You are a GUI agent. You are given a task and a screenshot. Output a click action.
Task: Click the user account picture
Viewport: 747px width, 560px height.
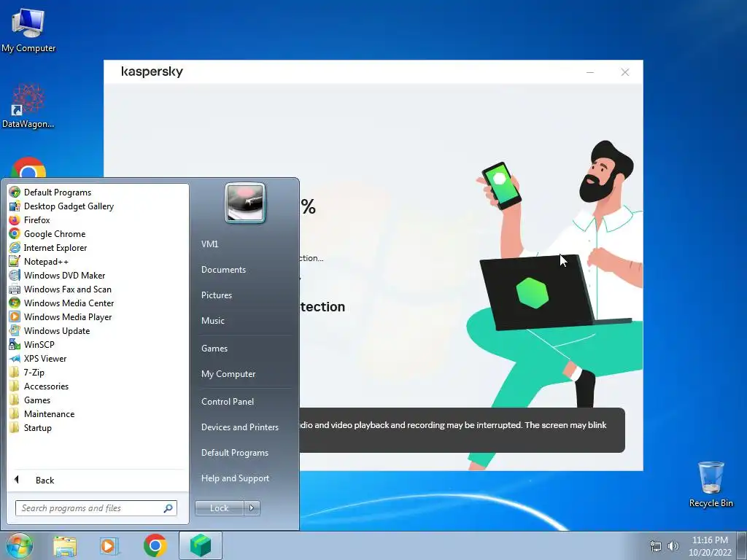[x=245, y=203]
